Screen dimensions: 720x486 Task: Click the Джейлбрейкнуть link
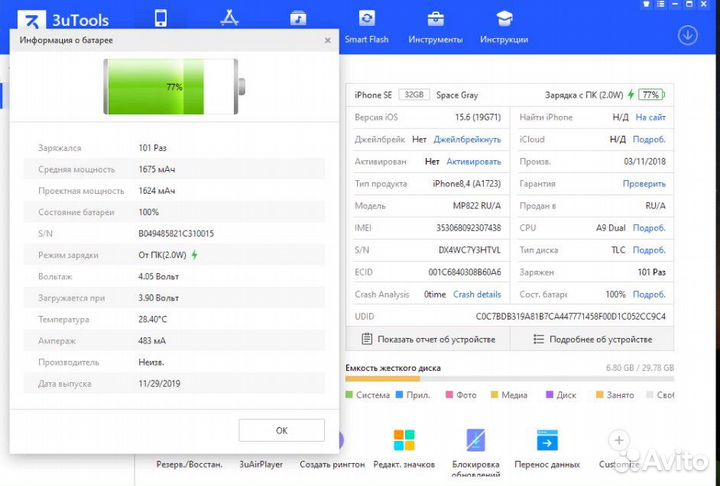[x=468, y=139]
